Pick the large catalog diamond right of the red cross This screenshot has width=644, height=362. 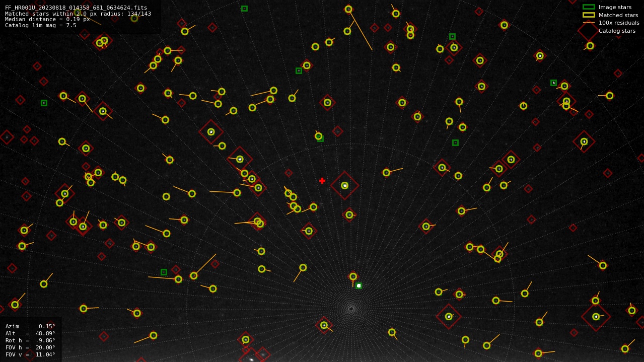point(345,185)
